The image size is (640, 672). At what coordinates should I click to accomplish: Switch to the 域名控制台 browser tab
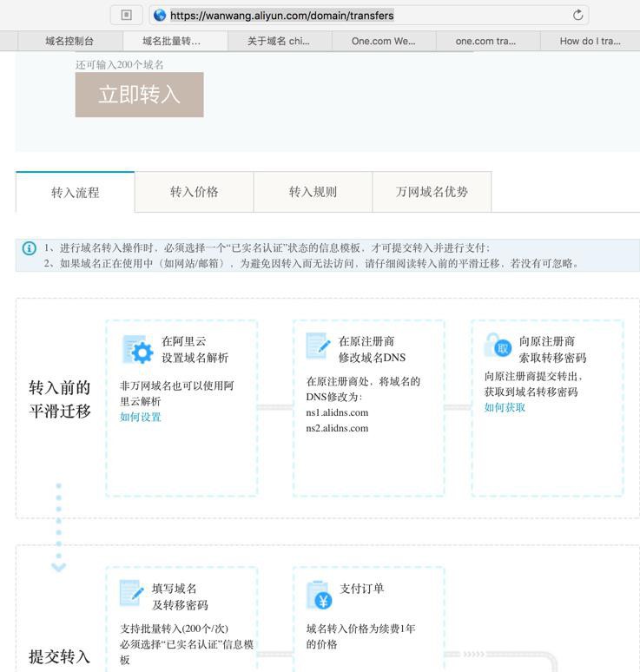coord(69,41)
